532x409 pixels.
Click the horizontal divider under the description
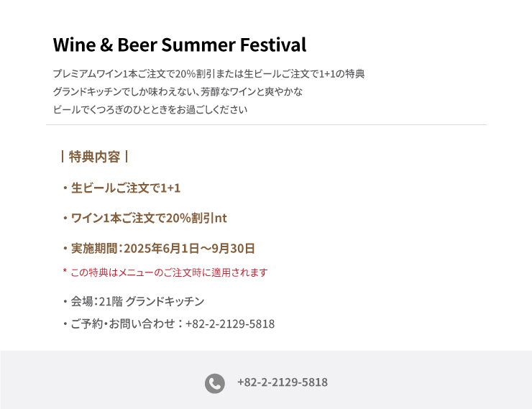coord(266,125)
